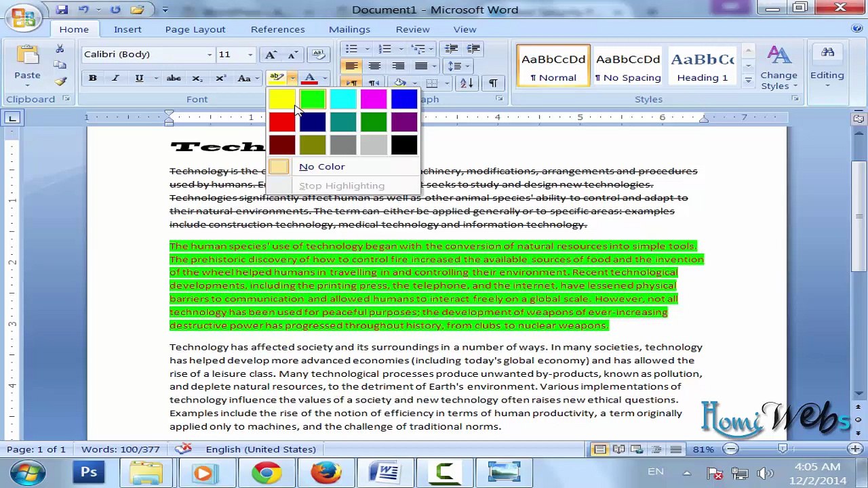This screenshot has width=868, height=488.
Task: Click the Increase Indent icon
Action: pos(473,49)
